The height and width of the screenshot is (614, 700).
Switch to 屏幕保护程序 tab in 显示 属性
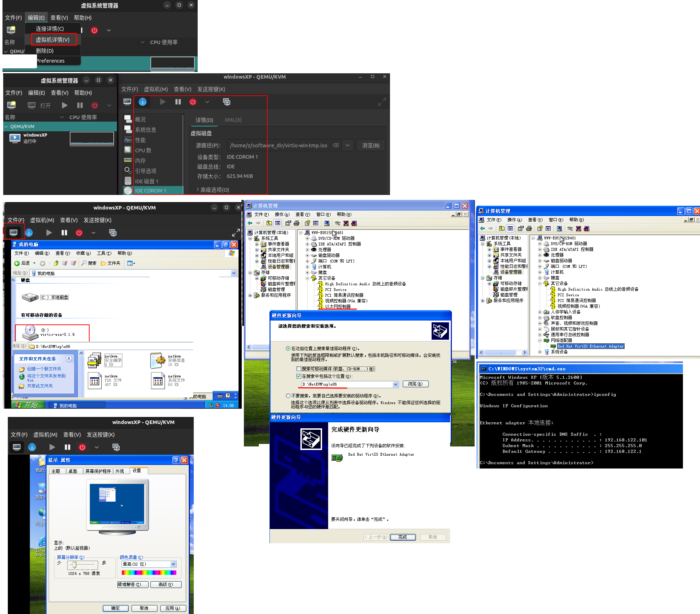(x=98, y=471)
